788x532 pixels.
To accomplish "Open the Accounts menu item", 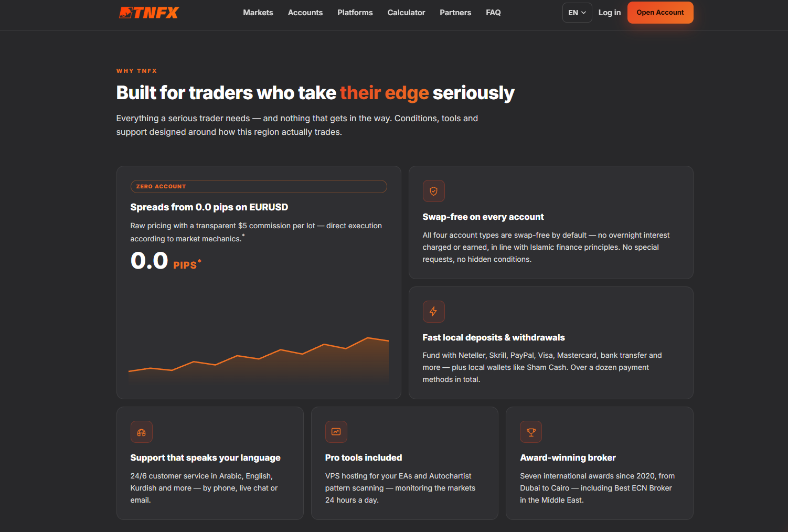I will pos(305,13).
